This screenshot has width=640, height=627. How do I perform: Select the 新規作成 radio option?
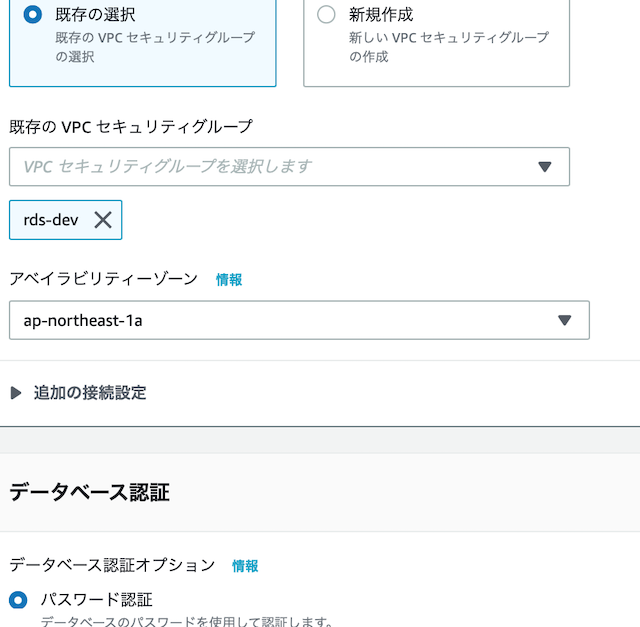[326, 15]
